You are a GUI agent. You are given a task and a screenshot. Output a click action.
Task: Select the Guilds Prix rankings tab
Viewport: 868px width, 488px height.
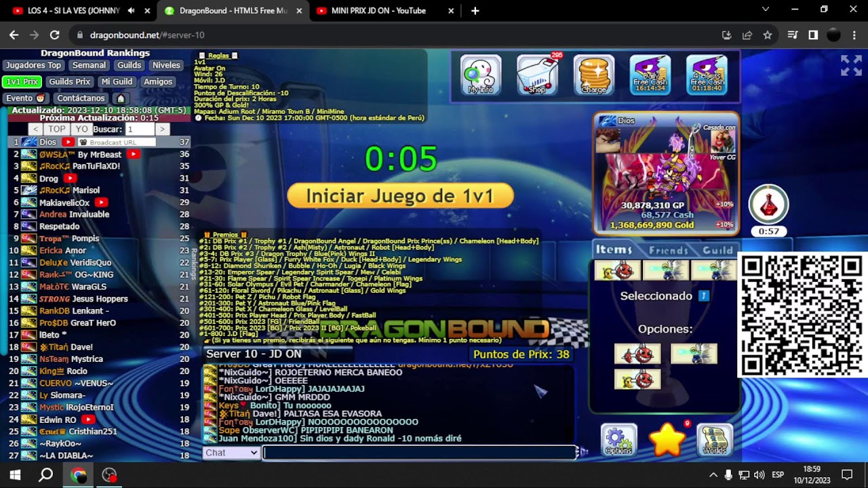[x=70, y=82]
